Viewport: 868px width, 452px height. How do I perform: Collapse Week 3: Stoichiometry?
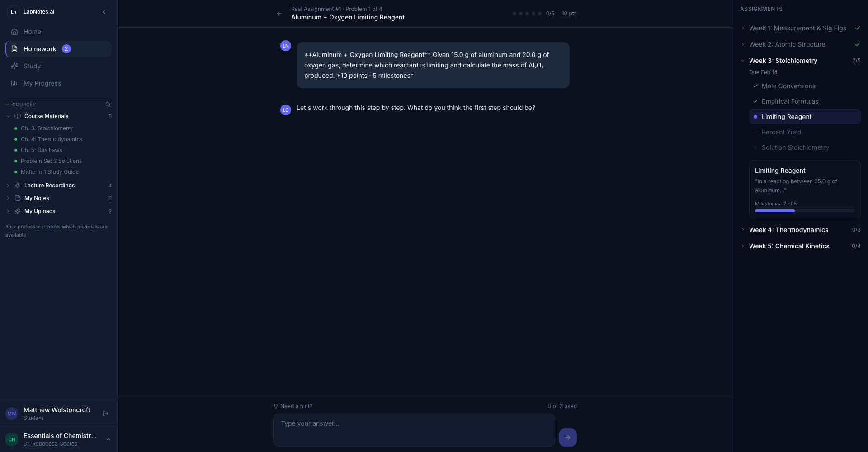coord(743,60)
